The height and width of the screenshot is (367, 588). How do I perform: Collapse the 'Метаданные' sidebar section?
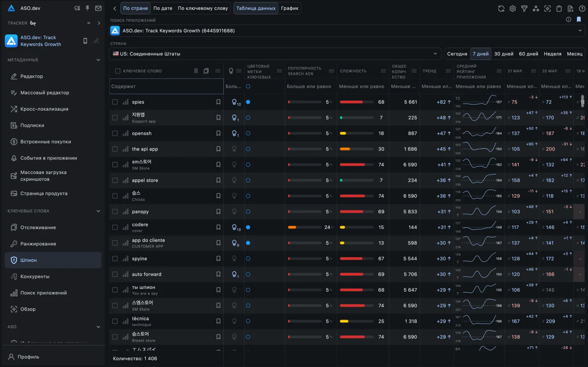tap(98, 60)
